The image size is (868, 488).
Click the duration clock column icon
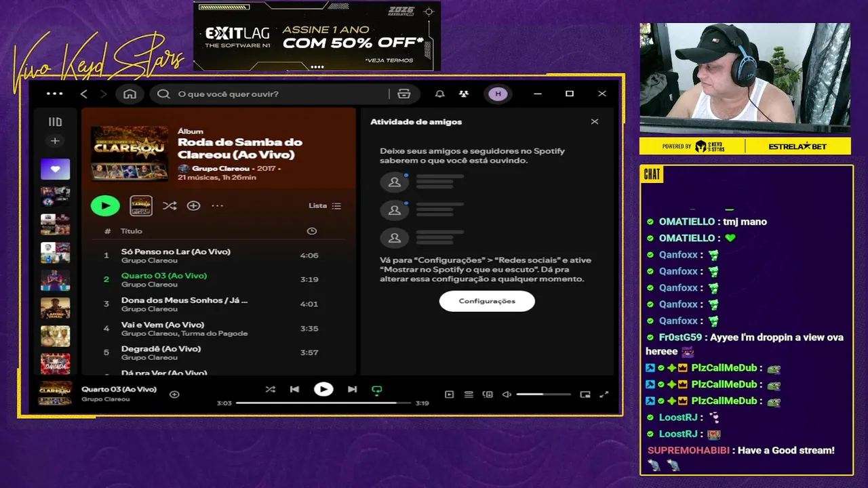pyautogui.click(x=311, y=231)
